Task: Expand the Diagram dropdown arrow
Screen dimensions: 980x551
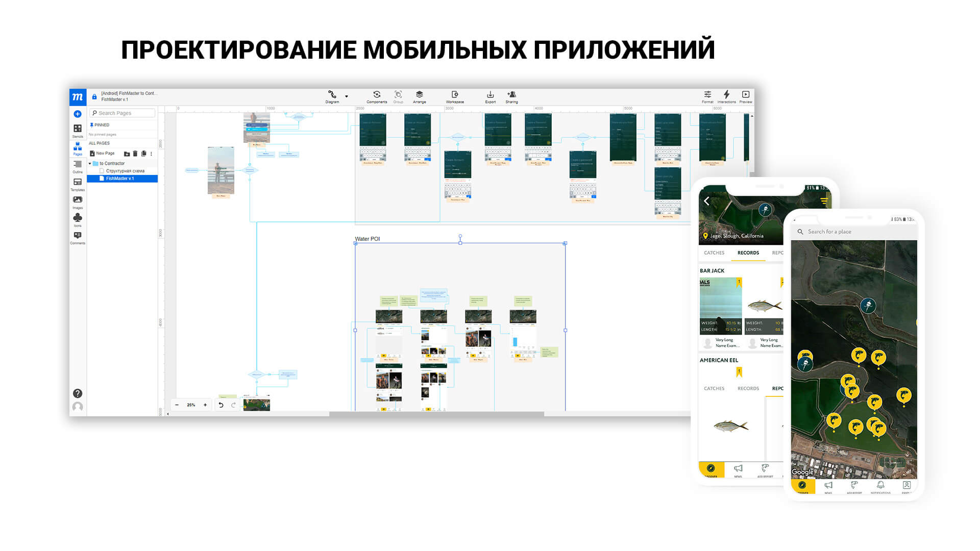Action: point(347,96)
